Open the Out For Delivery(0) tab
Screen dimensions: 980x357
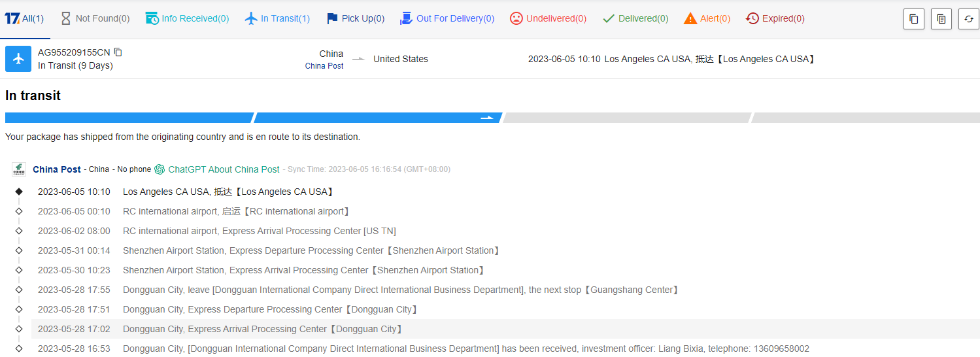pos(447,18)
